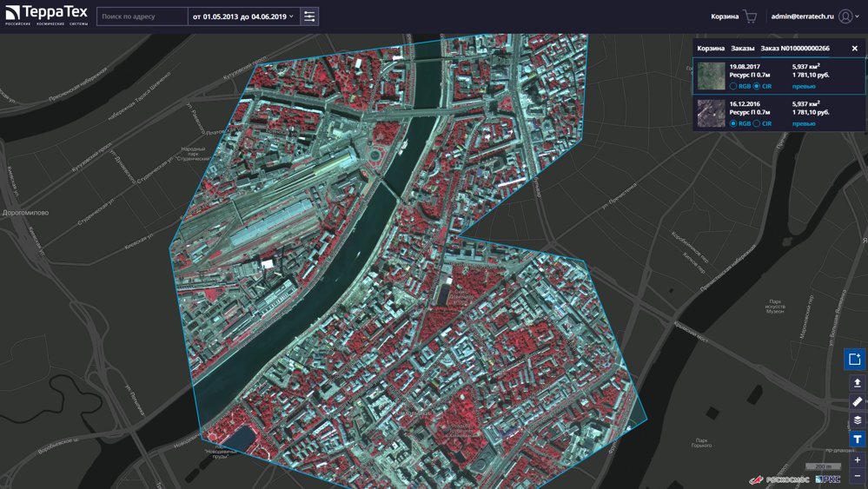The image size is (868, 489).
Task: Select RGB for the 16.12.2016 image
Action: 740,124
